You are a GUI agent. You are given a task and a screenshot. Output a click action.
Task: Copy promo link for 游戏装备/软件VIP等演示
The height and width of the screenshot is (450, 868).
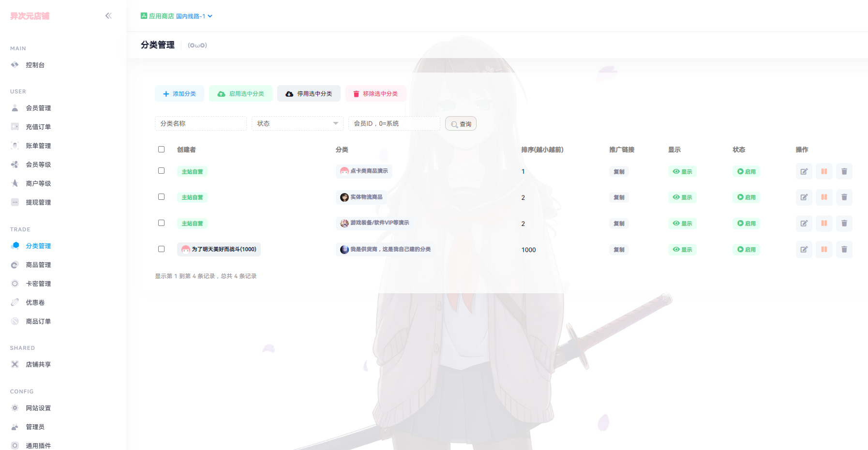click(619, 224)
